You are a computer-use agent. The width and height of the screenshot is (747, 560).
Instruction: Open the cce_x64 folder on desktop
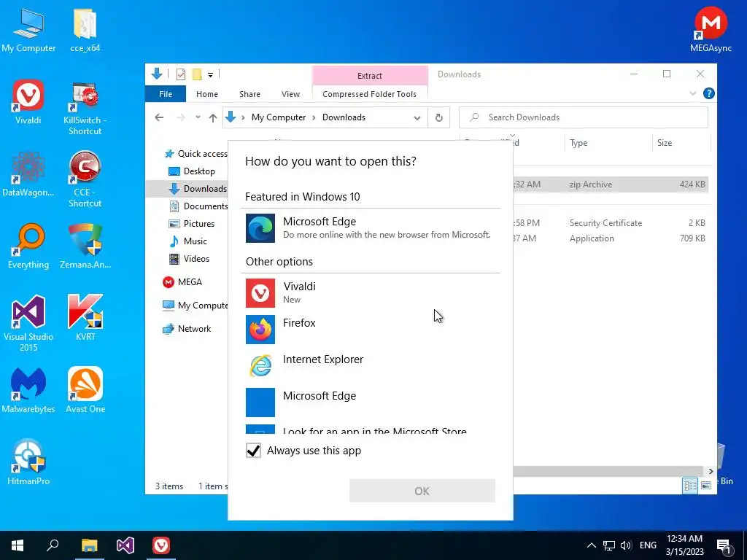click(85, 29)
